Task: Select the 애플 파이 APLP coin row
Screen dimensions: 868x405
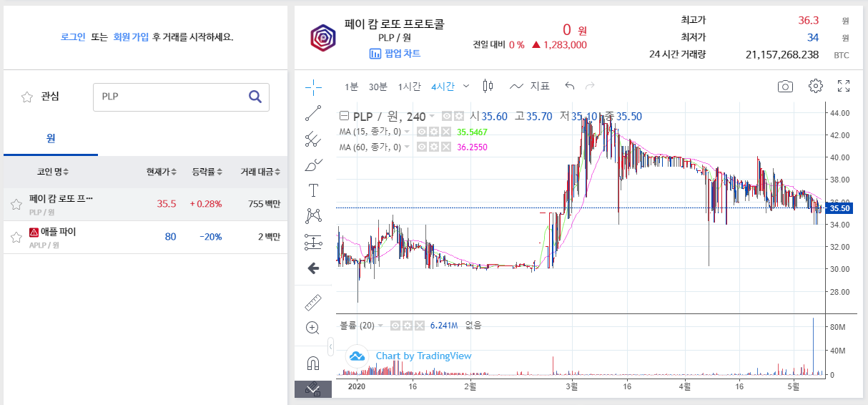Action: pyautogui.click(x=145, y=238)
